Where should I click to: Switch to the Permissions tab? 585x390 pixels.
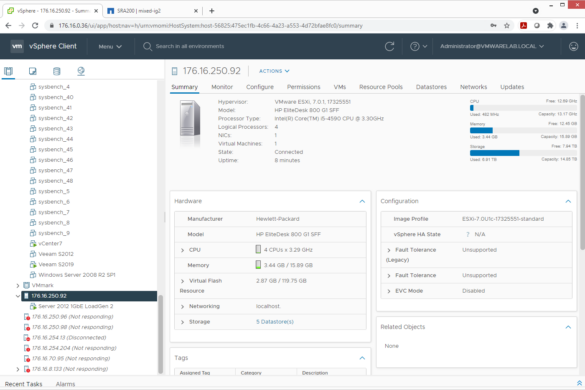pos(303,87)
